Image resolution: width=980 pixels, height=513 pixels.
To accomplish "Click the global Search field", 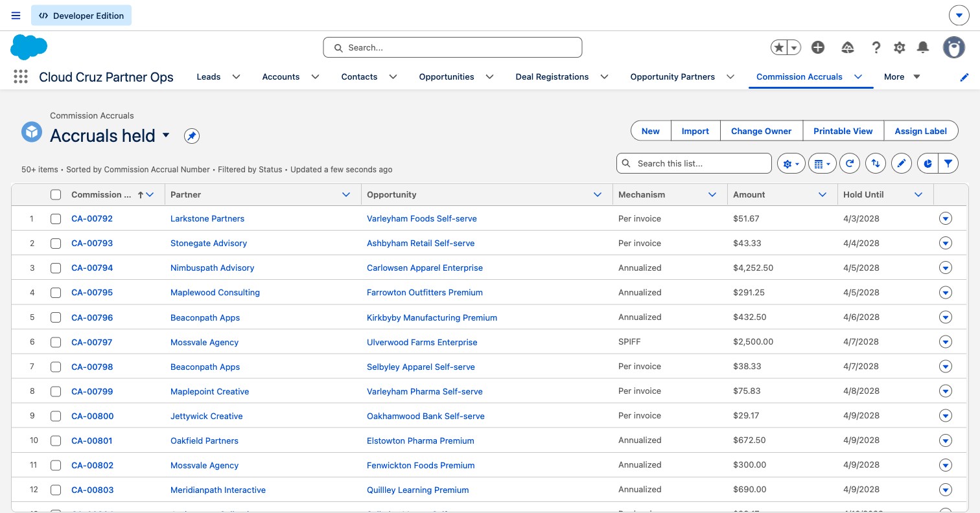I will 452,47.
